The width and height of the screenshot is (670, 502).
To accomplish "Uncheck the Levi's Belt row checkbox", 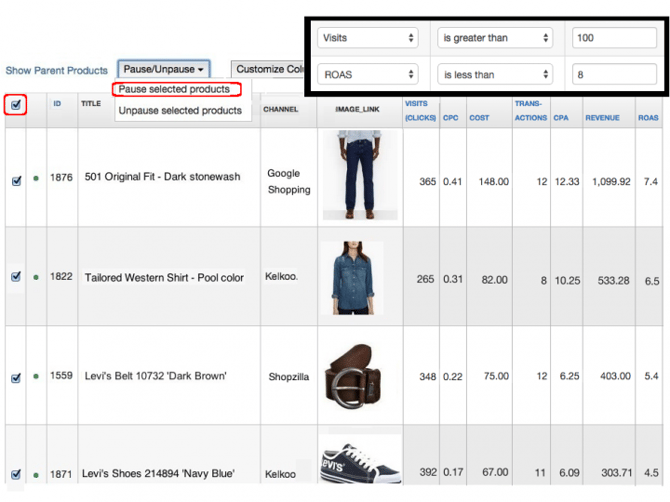I will pyautogui.click(x=16, y=377).
